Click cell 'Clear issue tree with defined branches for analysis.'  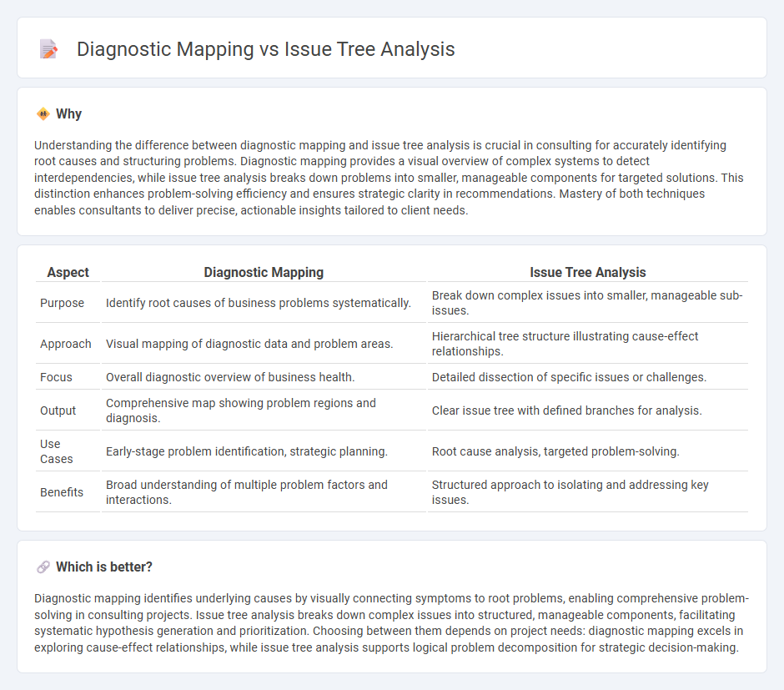(587, 410)
